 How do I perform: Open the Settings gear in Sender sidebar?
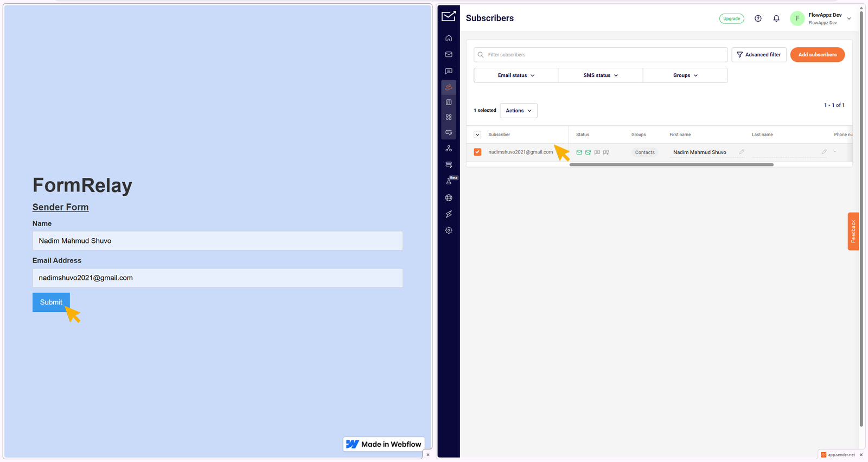point(449,230)
